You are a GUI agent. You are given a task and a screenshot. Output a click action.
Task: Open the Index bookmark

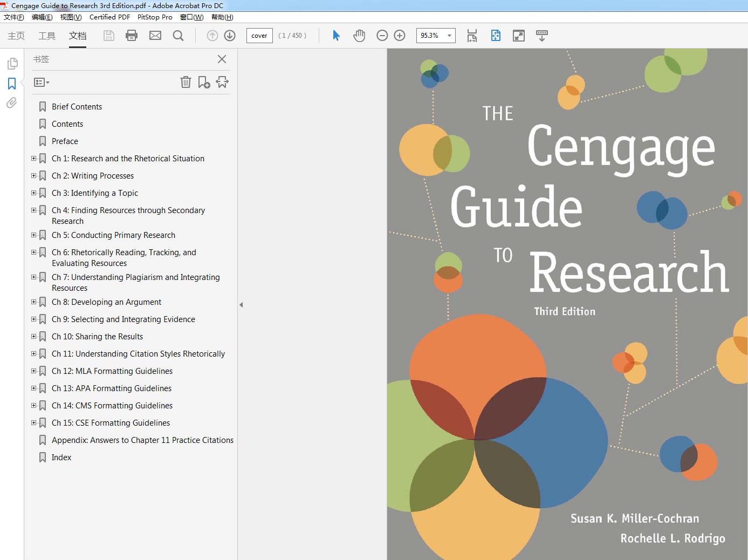coord(61,457)
